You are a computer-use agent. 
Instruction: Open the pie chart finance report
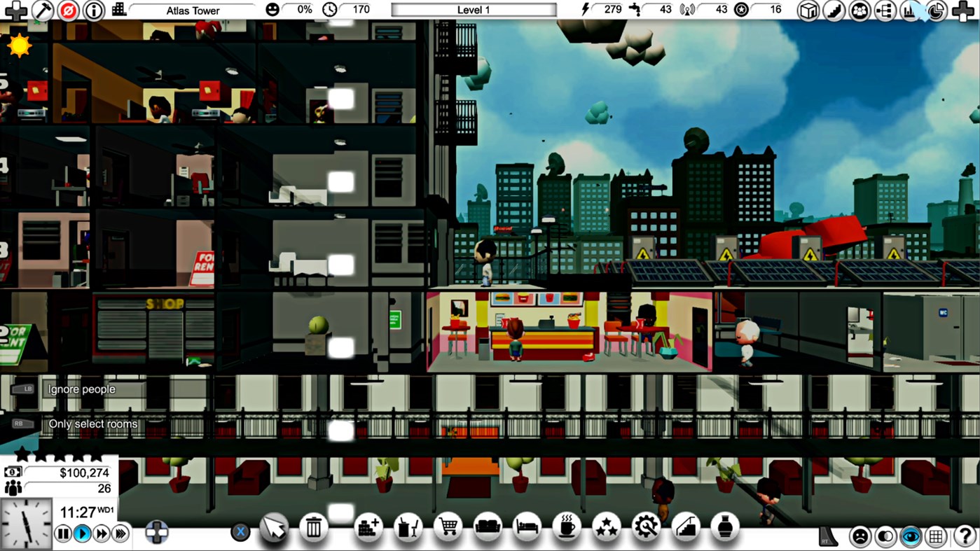tap(936, 11)
